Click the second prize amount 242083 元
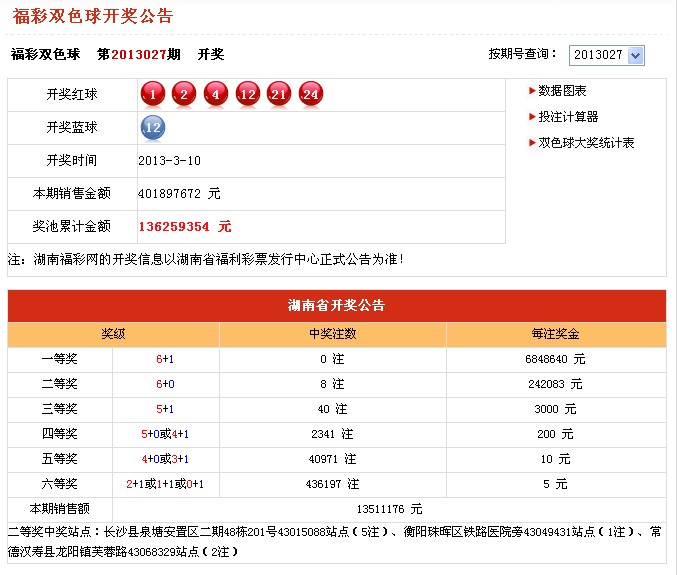Image resolution: width=677 pixels, height=575 pixels. 555,384
